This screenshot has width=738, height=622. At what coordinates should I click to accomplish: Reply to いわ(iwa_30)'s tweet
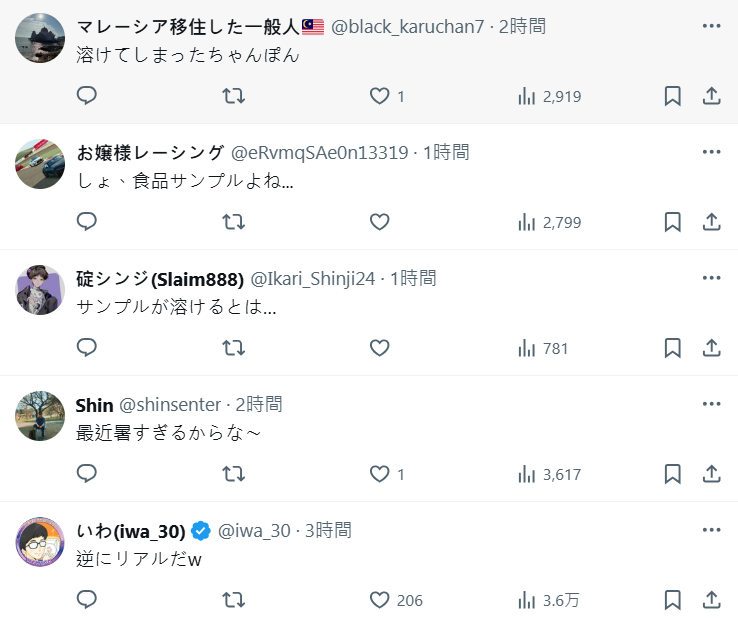coord(87,600)
